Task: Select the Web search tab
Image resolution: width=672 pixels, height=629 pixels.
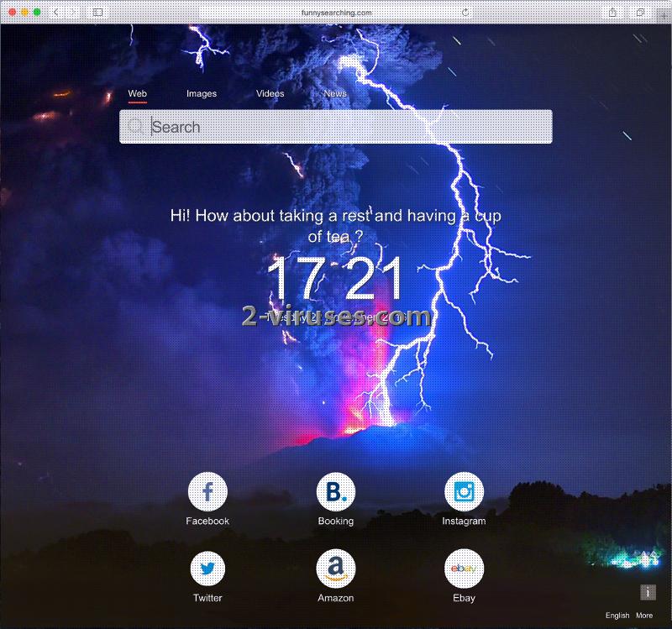Action: point(138,94)
